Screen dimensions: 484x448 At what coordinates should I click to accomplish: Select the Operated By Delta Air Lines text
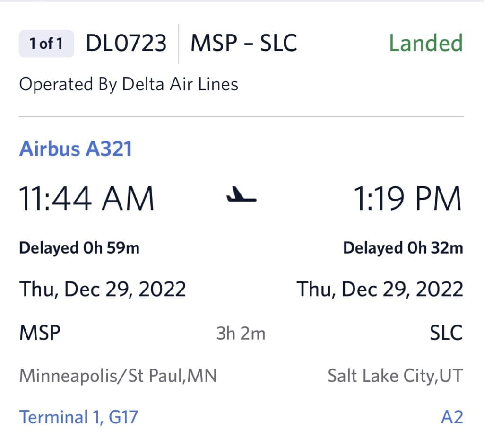128,84
